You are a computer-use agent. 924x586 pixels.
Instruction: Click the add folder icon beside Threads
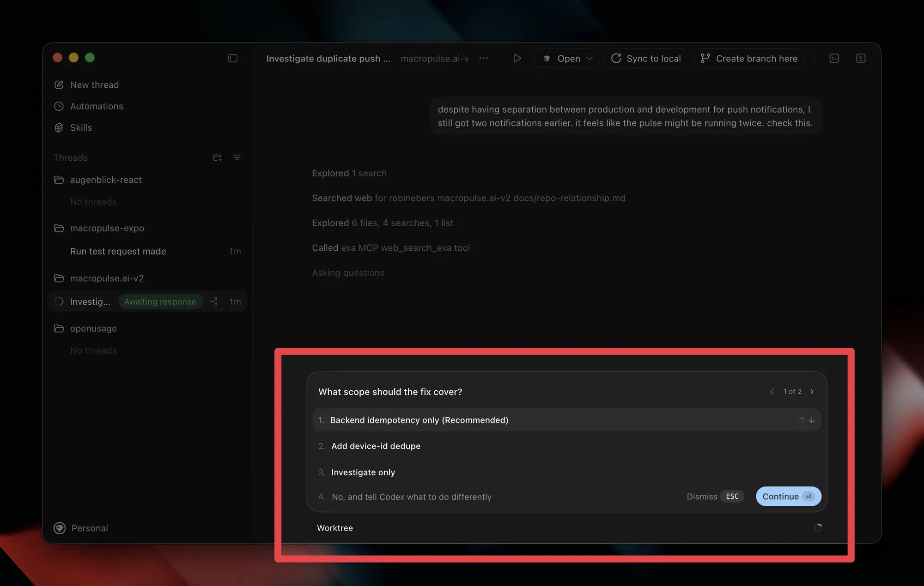217,157
